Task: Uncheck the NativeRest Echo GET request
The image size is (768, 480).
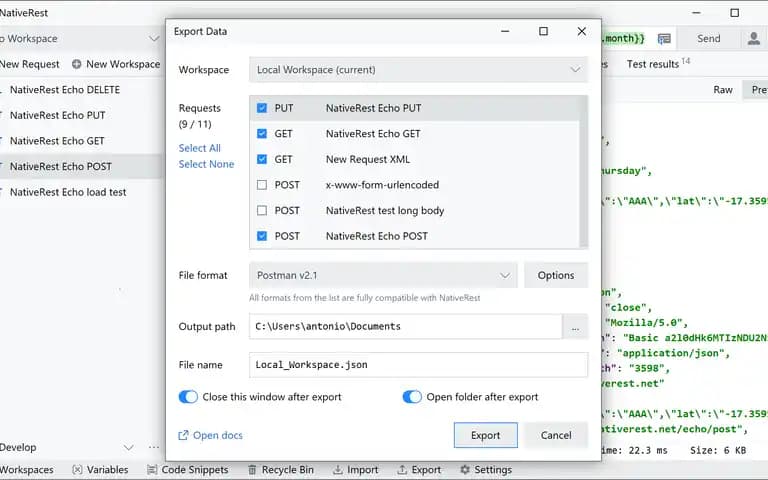Action: [262, 133]
